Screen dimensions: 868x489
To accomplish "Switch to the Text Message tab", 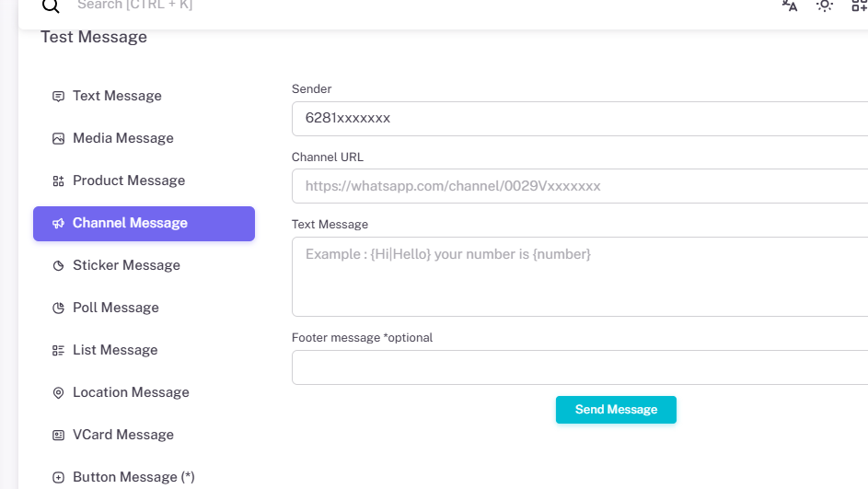I will click(117, 96).
